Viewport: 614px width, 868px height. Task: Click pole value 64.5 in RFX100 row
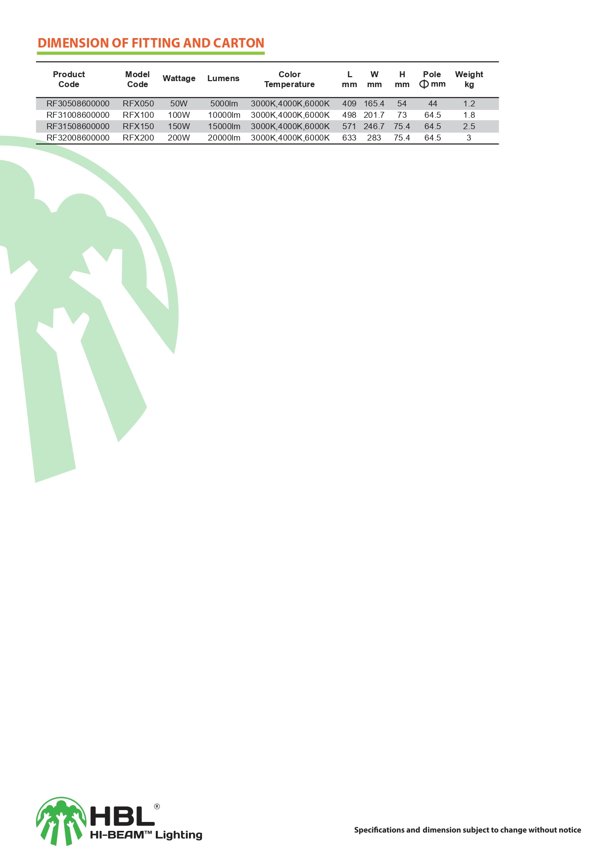[x=433, y=115]
